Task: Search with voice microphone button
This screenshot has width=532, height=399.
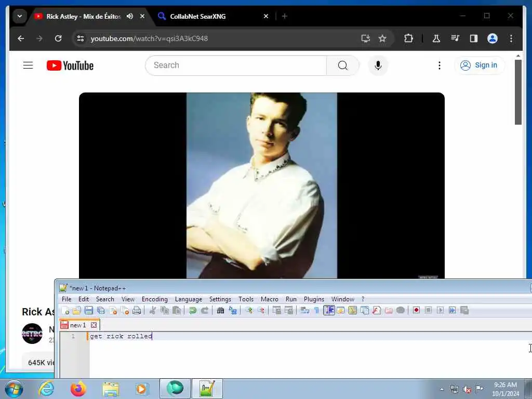Action: (378, 65)
